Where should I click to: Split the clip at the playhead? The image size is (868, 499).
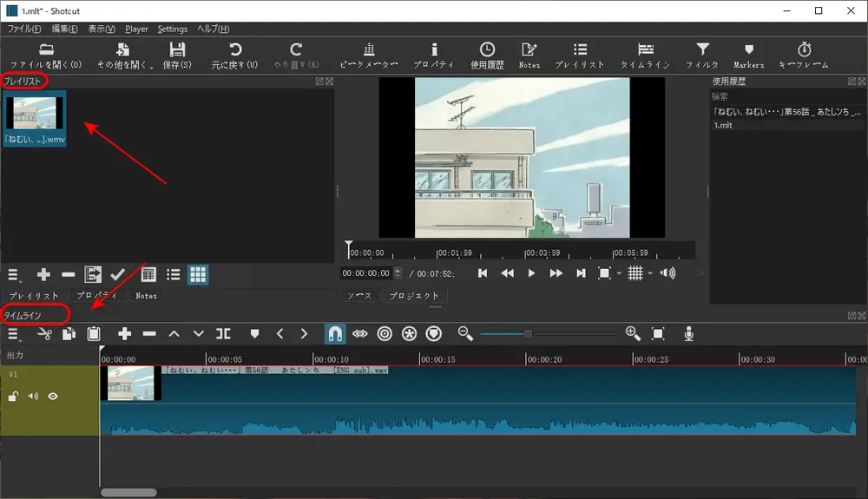click(223, 334)
